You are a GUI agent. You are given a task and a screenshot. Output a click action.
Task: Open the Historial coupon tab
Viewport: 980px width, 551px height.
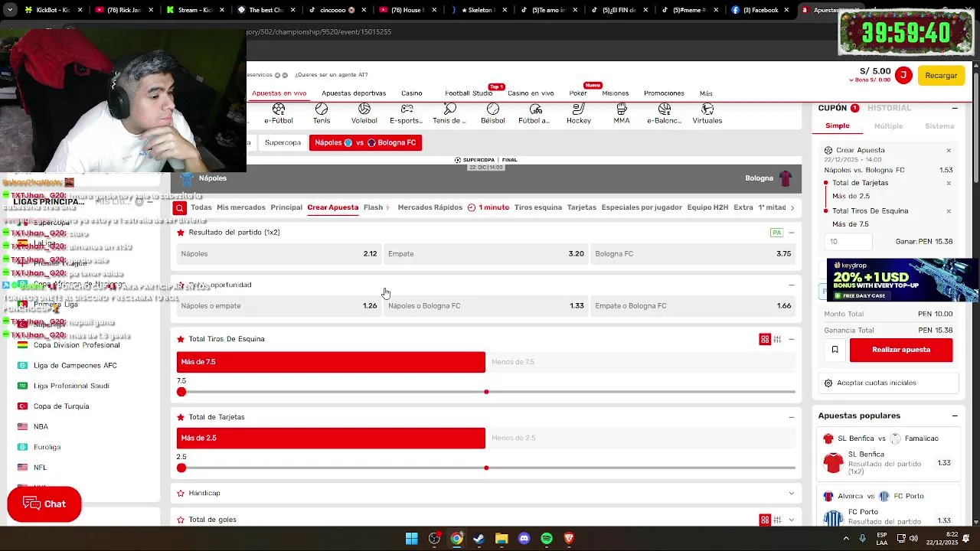tap(890, 108)
